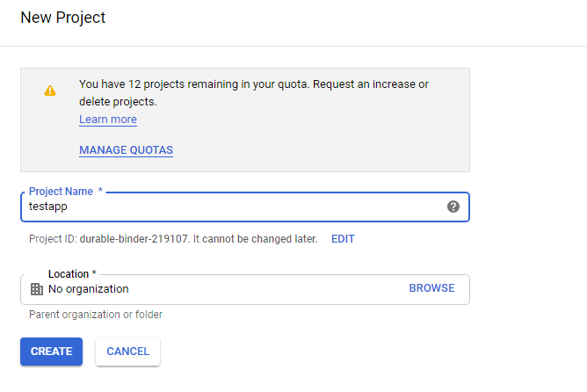Browse for a parent organization location
Screen dimensions: 587x392
point(431,288)
